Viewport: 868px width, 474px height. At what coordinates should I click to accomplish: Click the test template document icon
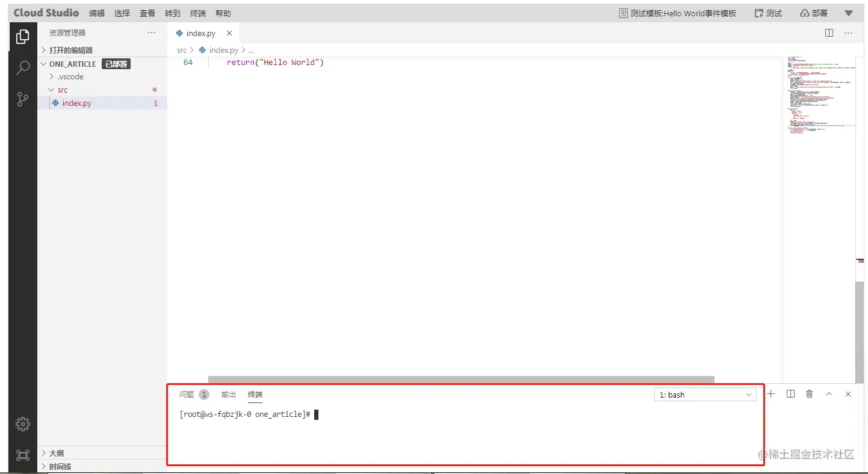[x=623, y=13]
